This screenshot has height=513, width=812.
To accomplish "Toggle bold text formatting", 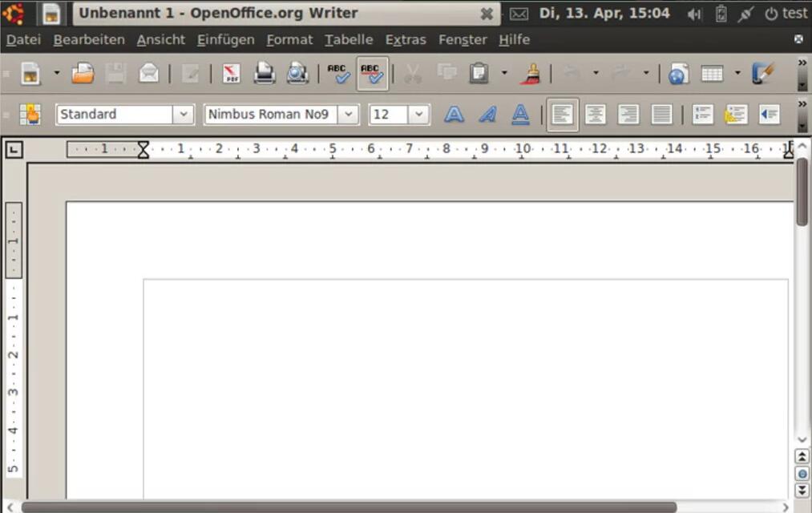I will click(x=454, y=115).
